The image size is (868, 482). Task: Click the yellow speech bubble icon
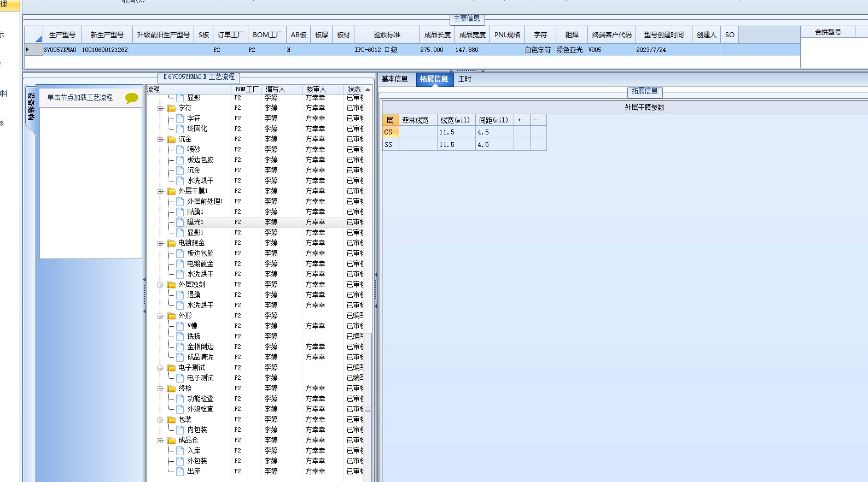point(131,98)
